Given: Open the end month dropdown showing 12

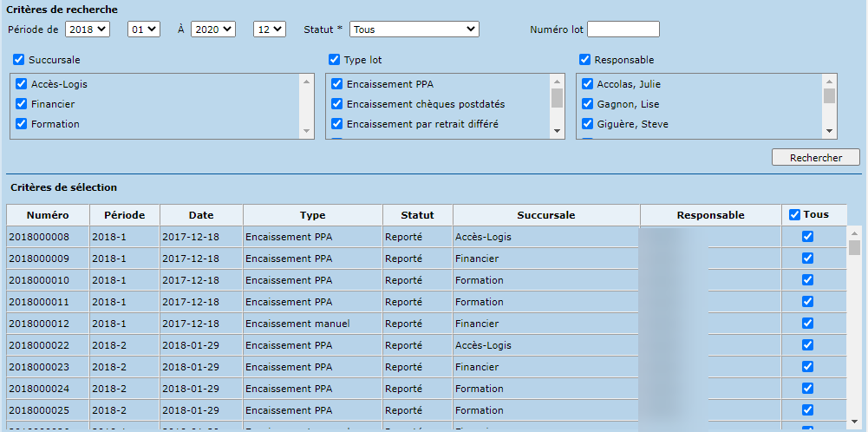Looking at the screenshot, I should point(270,29).
